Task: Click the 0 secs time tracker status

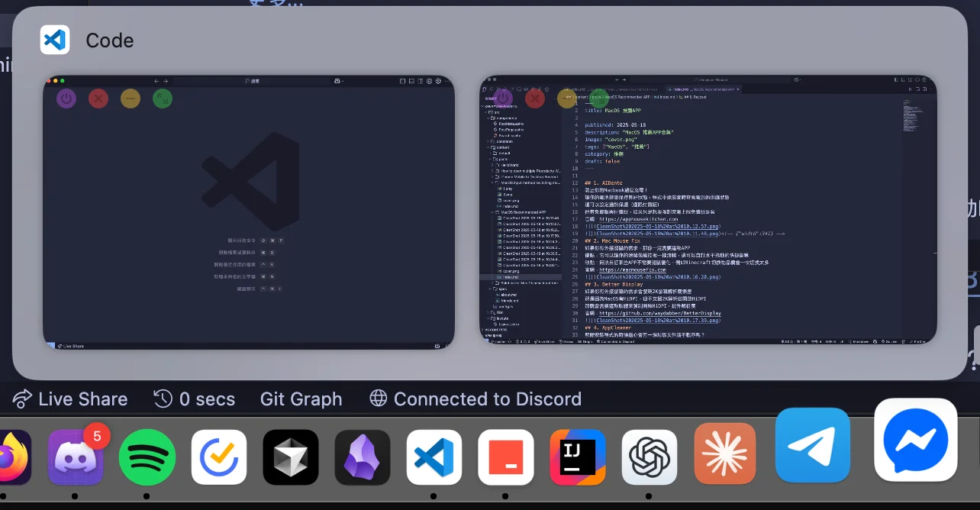Action: 195,399
